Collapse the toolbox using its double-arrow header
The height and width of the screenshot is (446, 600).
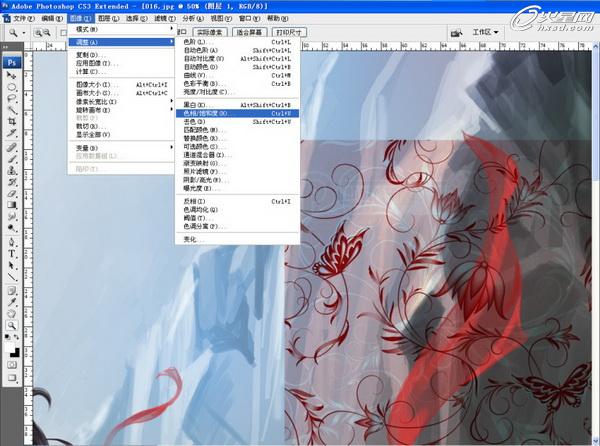(x=5, y=46)
